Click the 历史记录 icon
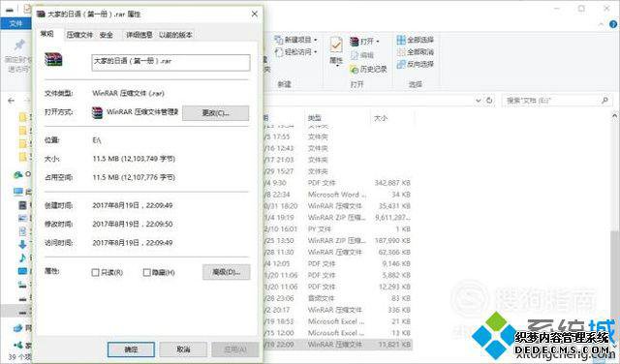Screen dimensions: 620x364 coord(354,69)
